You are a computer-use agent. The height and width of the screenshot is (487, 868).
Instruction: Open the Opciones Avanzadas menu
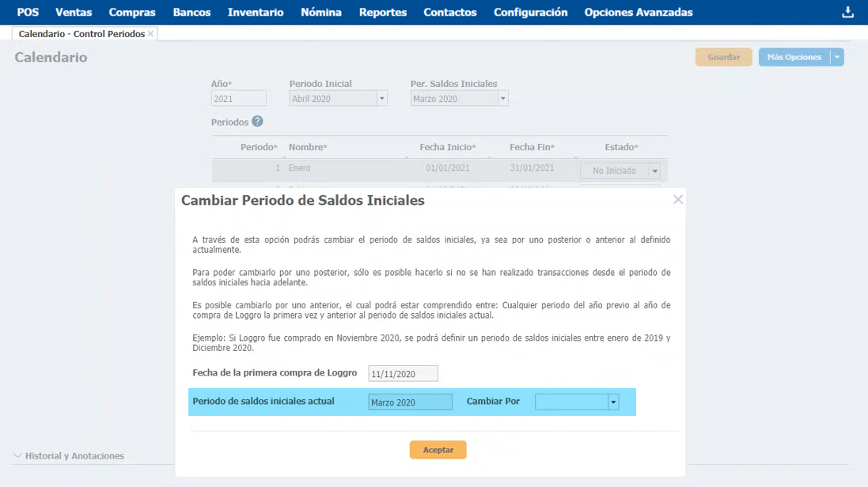click(638, 12)
